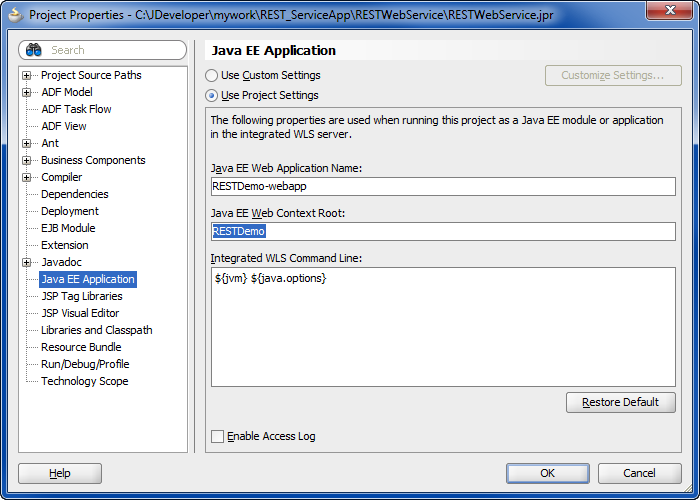Viewport: 700px width, 500px height.
Task: Select ADF Model label
Action: [x=67, y=92]
